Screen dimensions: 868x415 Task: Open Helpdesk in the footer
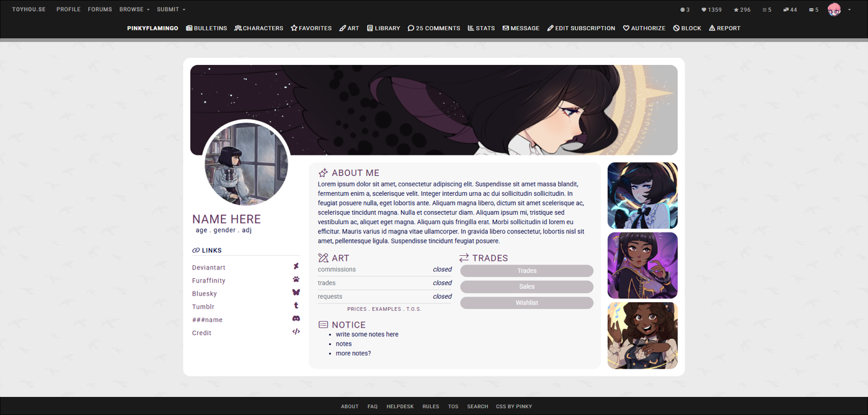pos(400,406)
